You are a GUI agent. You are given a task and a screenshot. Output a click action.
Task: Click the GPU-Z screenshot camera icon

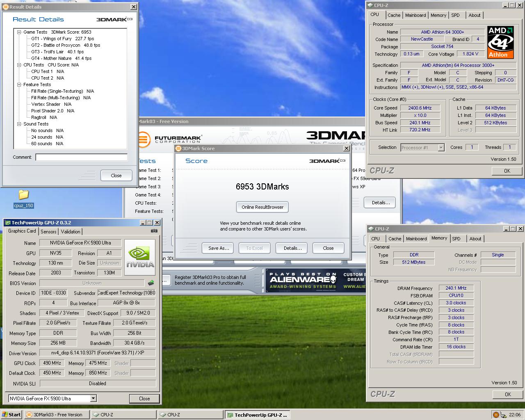154,231
